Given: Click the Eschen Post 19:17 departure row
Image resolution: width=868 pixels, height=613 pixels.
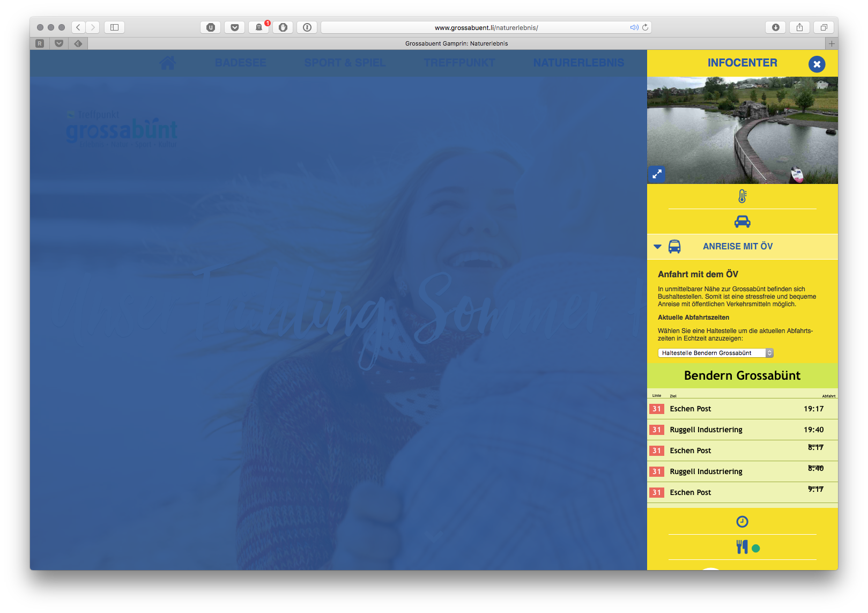Looking at the screenshot, I should click(742, 409).
